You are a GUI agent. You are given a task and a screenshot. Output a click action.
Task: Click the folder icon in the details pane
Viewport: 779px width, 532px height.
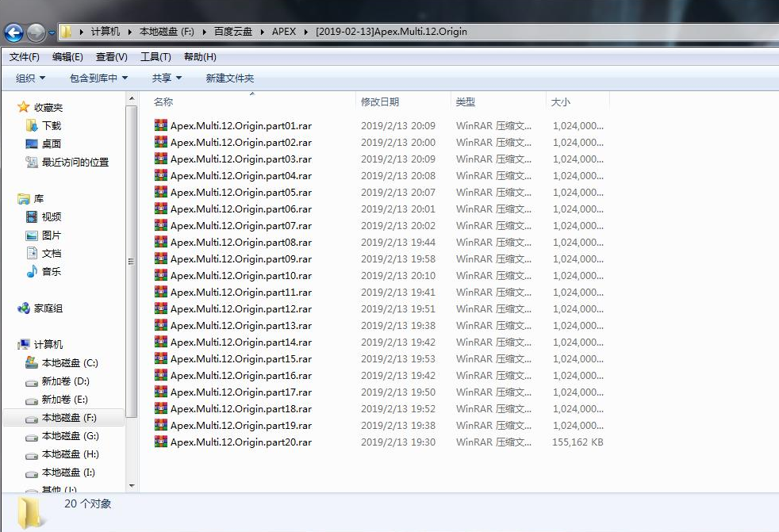(29, 512)
